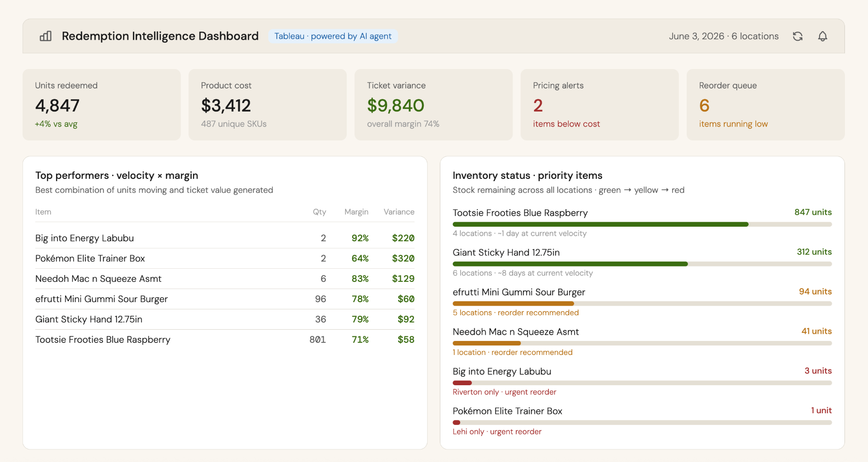Image resolution: width=868 pixels, height=462 pixels.
Task: Refresh the dashboard data
Action: (x=798, y=36)
